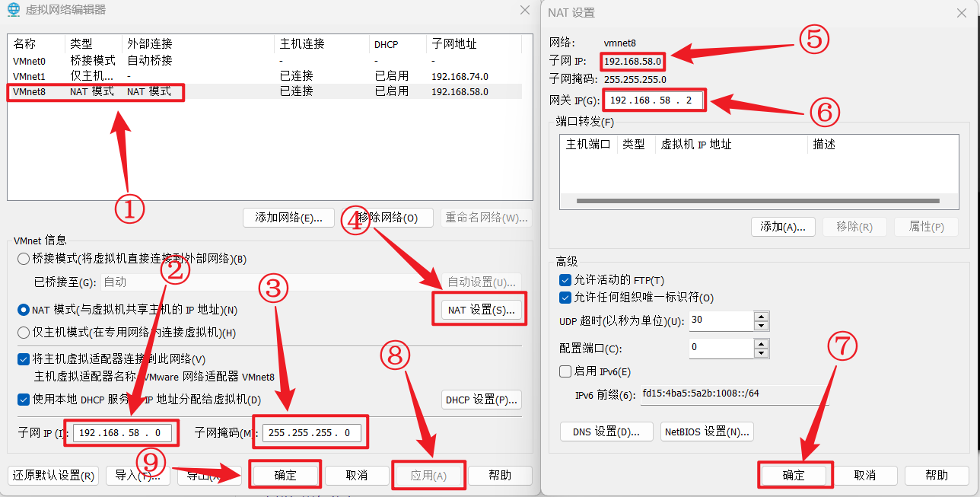Click the 还原默认设置 button
The width and height of the screenshot is (980, 497).
click(54, 476)
